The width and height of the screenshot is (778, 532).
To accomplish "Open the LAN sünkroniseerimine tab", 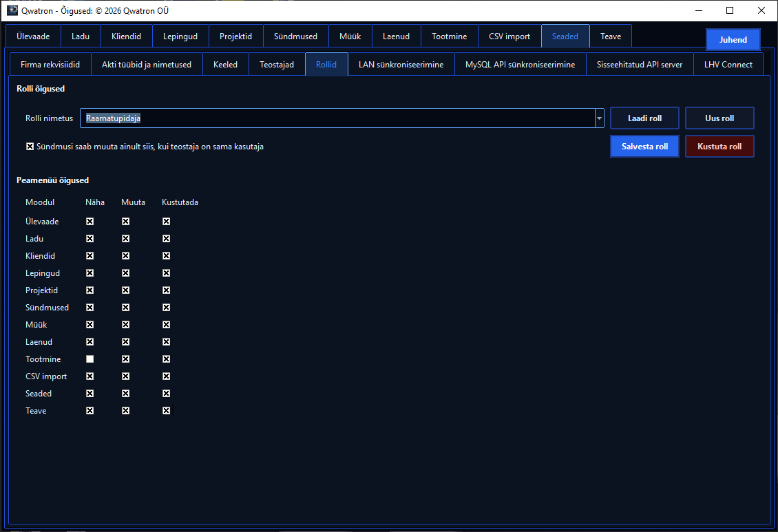I will click(x=401, y=65).
